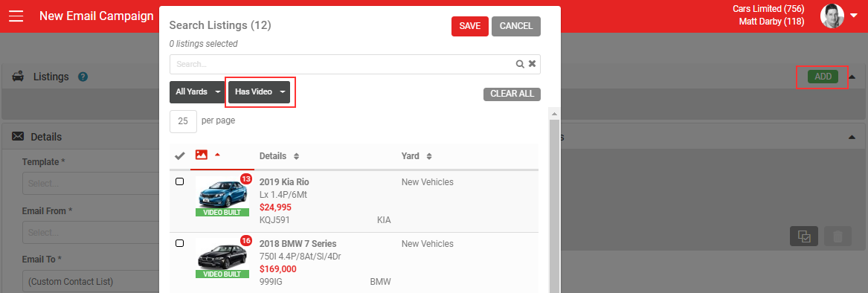
Task: Sort listings by the image column icon
Action: [x=202, y=155]
